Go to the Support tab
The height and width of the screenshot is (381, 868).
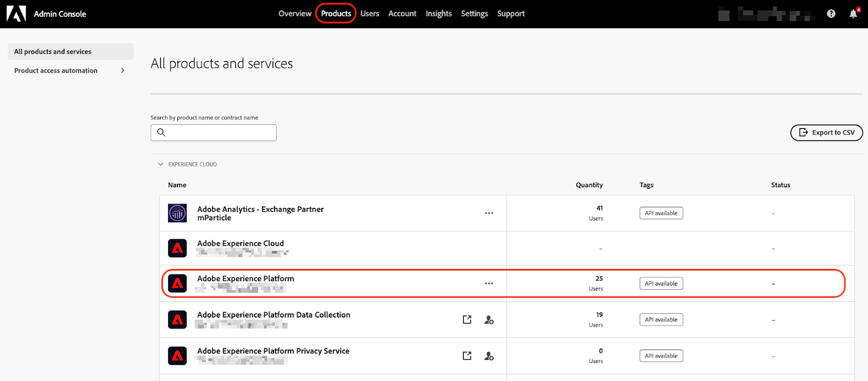click(x=511, y=14)
